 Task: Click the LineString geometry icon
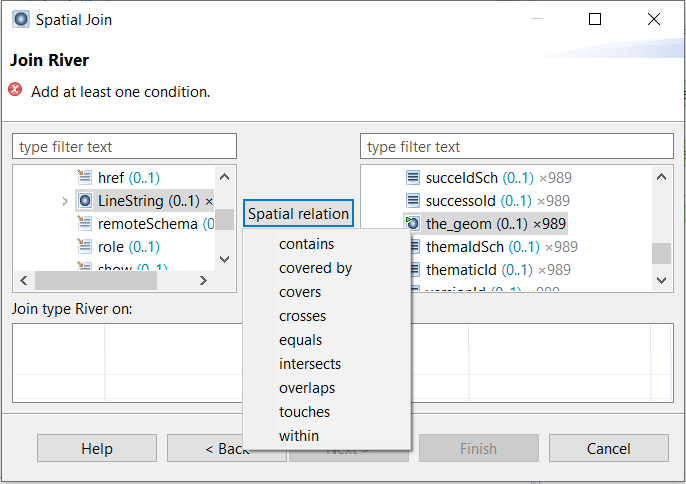(x=85, y=201)
